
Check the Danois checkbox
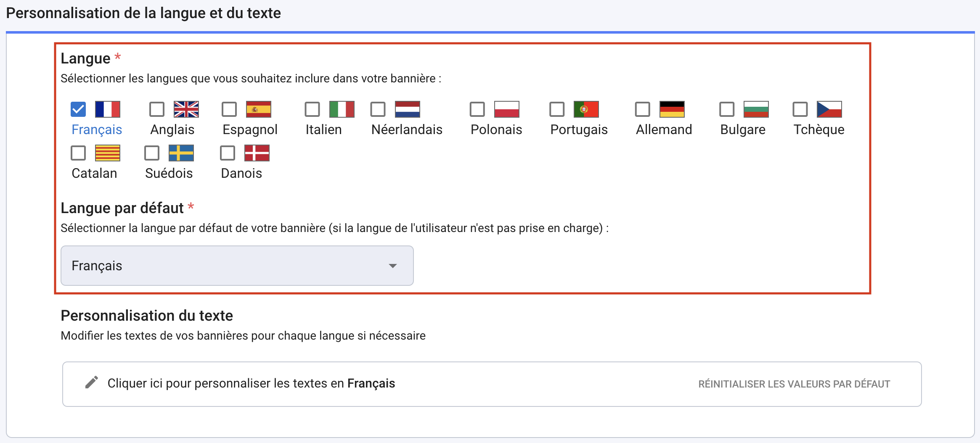[228, 153]
